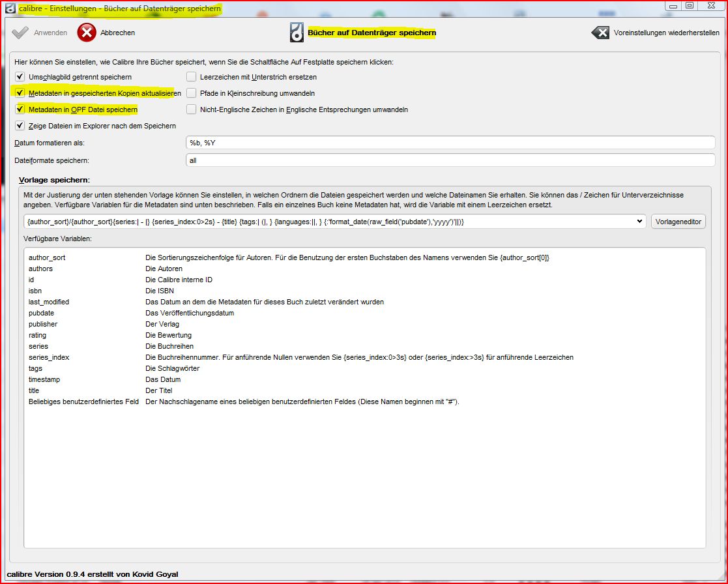Disable Metadaten in OPF Datei speichern
Image resolution: width=728 pixels, height=584 pixels.
[x=20, y=109]
